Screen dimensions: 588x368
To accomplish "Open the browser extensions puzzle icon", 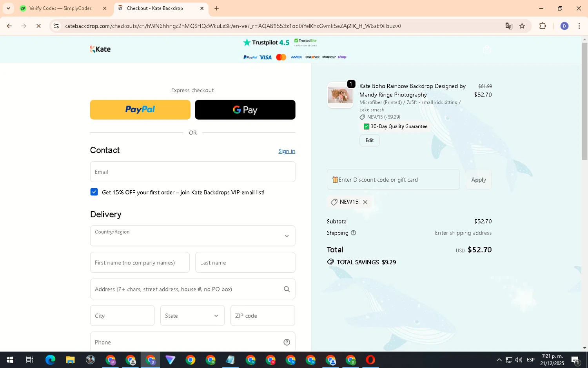I will pos(543,26).
